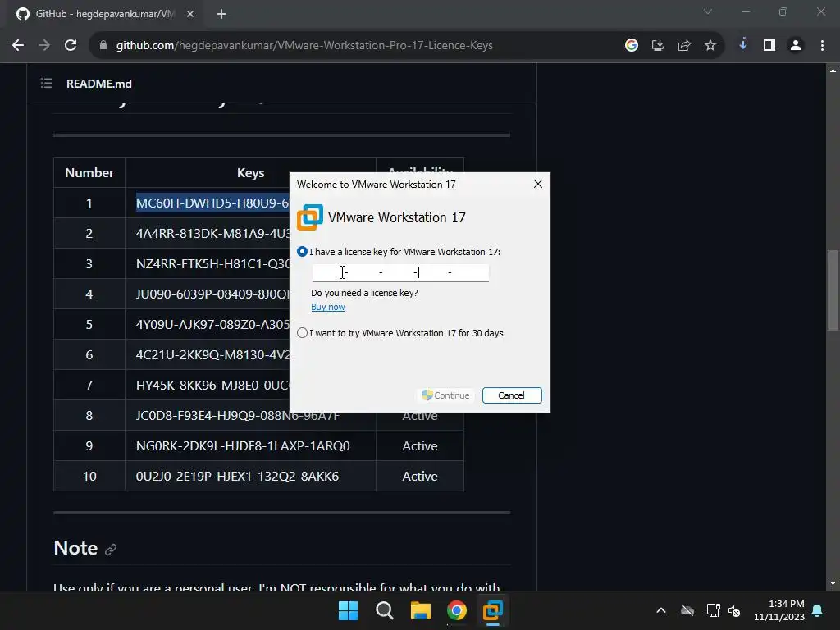Image resolution: width=840 pixels, height=630 pixels.
Task: Click the scrollbar up arrow
Action: coord(833,71)
